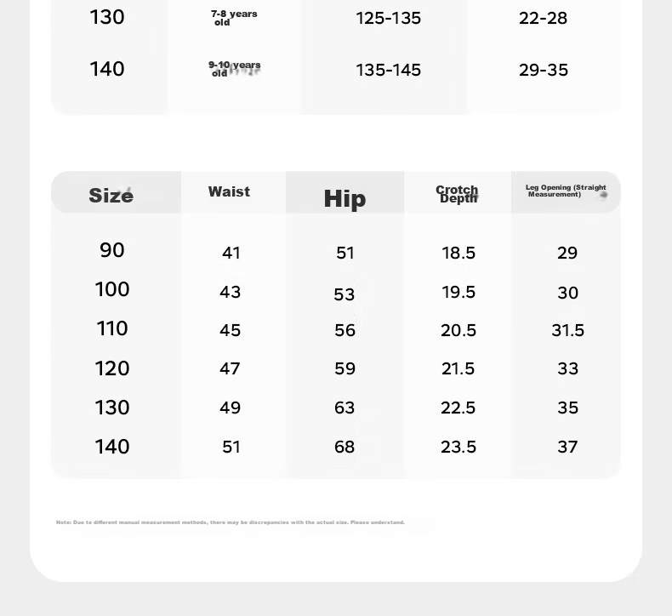
Task: Click the Hip column header
Action: [x=345, y=198]
